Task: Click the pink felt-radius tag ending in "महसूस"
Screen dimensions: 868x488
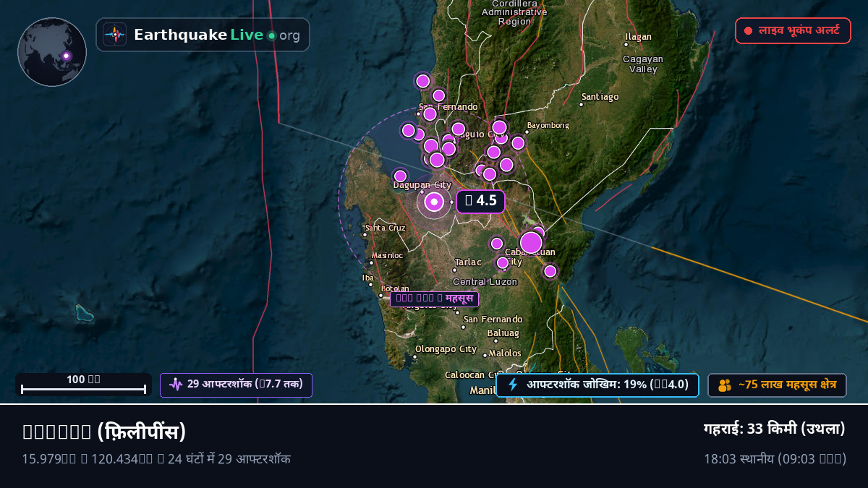Action: point(434,299)
